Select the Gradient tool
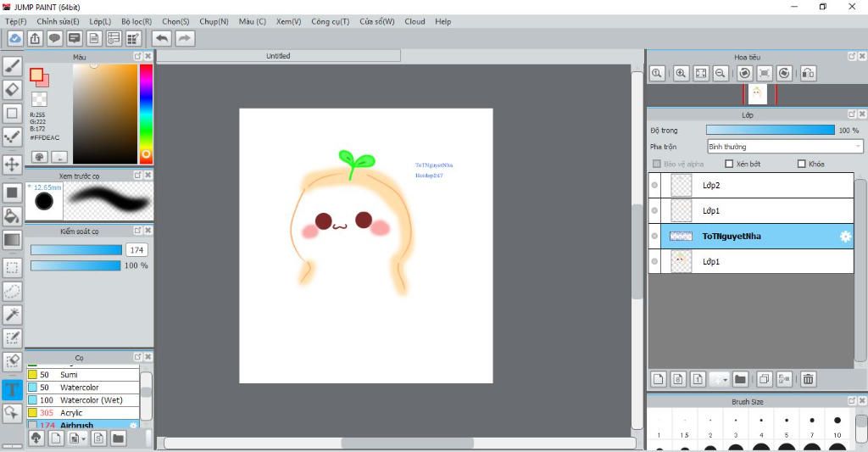 tap(12, 240)
